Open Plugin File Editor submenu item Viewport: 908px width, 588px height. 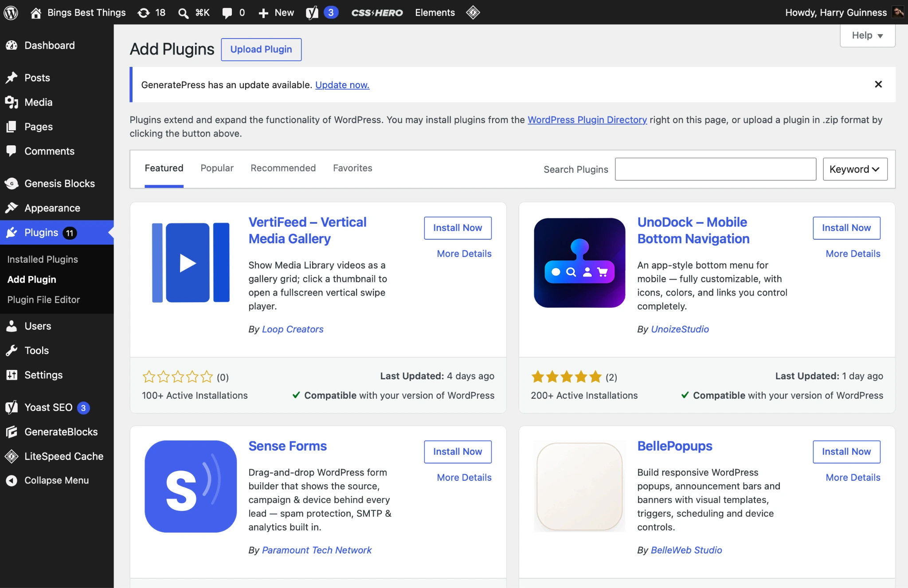[x=43, y=300]
